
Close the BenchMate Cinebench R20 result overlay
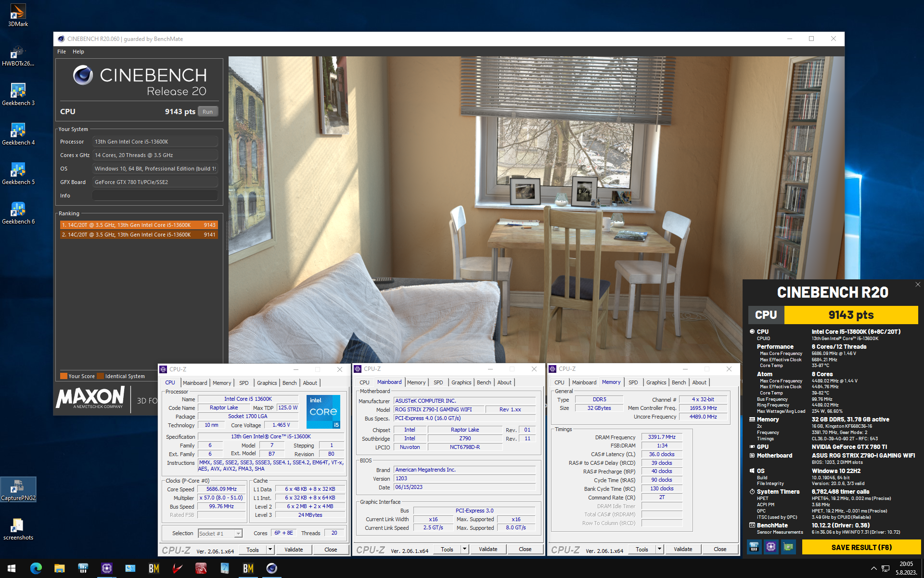918,284
